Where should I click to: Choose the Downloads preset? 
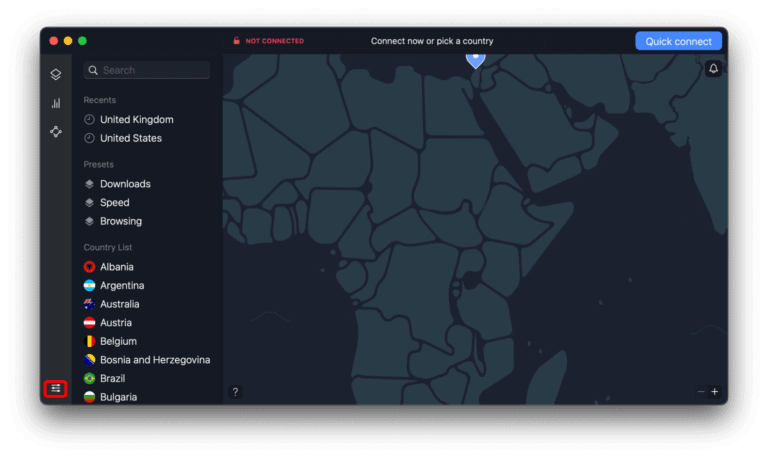click(x=125, y=184)
